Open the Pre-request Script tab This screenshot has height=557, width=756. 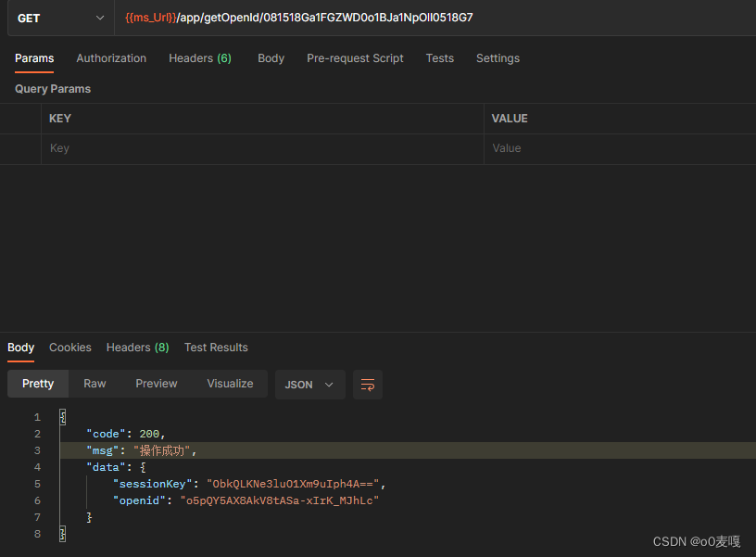(x=356, y=58)
